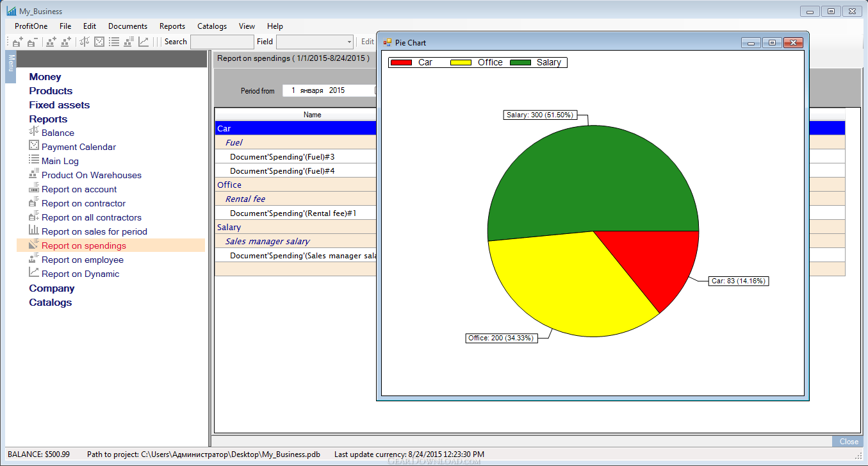The height and width of the screenshot is (466, 868).
Task: Click the Pie Chart window title icon
Action: [387, 42]
